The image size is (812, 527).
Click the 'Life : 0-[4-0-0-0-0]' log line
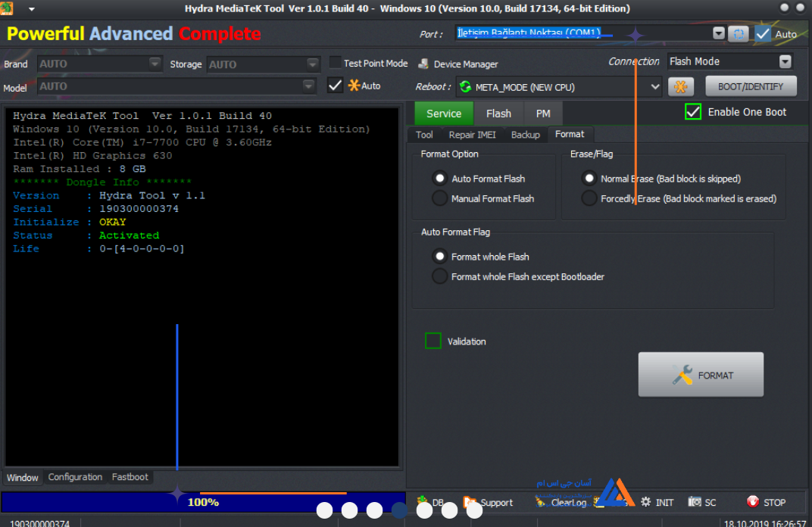click(x=98, y=248)
